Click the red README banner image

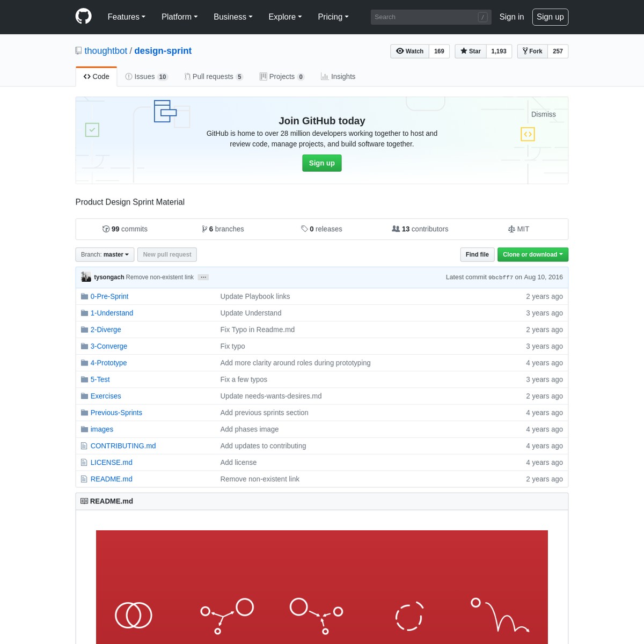(x=322, y=587)
